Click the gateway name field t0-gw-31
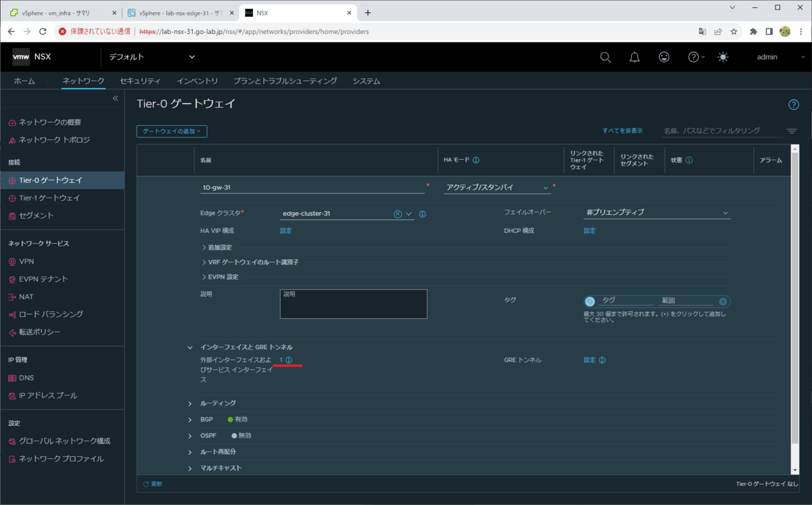Viewport: 812px width, 505px height. click(313, 188)
